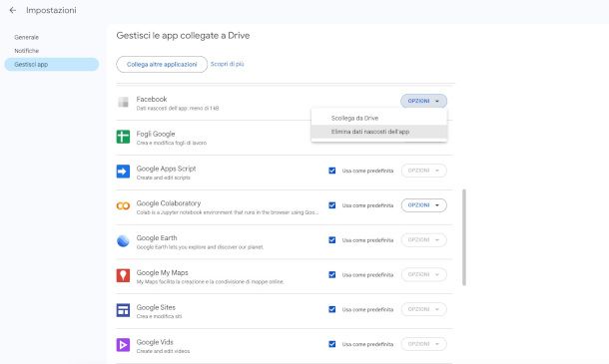This screenshot has height=364, width=609.
Task: Click the Google Earth name
Action: pyautogui.click(x=157, y=238)
